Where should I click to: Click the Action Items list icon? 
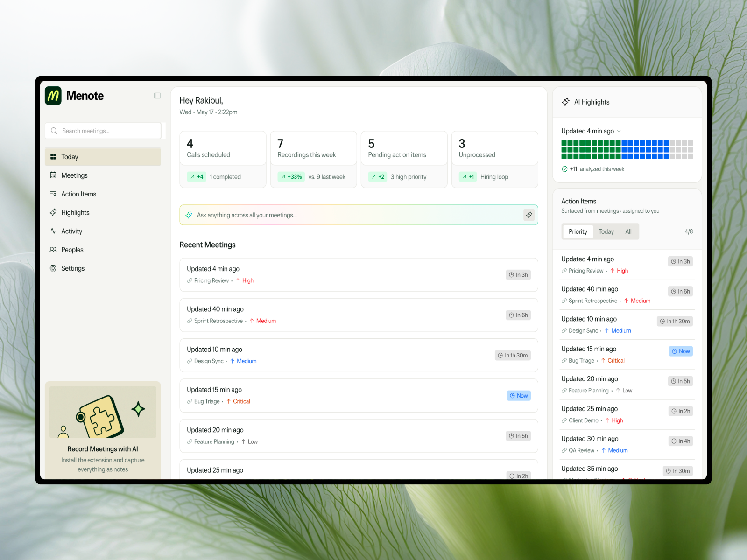[x=53, y=194]
